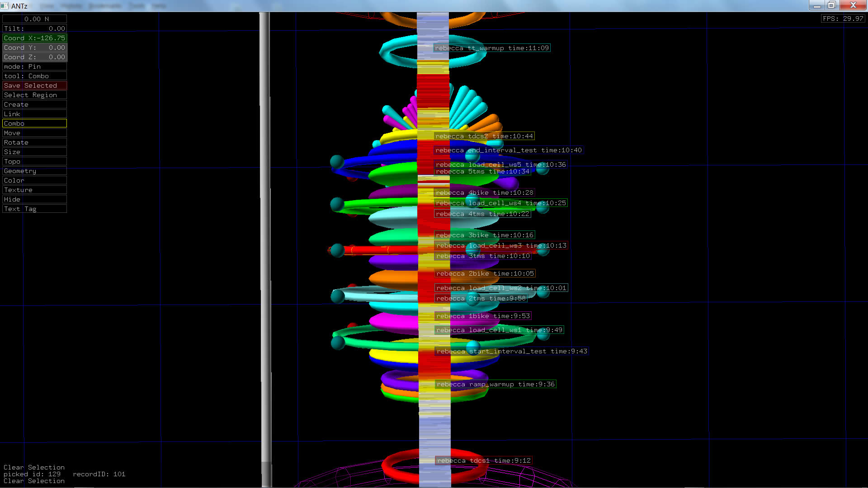
Task: Select the Create tool entry
Action: (34, 104)
